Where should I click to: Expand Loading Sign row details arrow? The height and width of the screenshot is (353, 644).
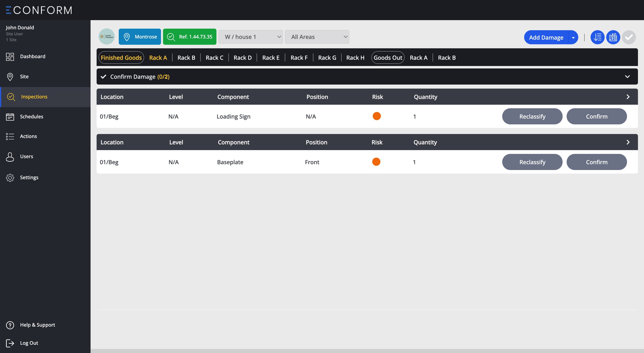[x=628, y=97]
